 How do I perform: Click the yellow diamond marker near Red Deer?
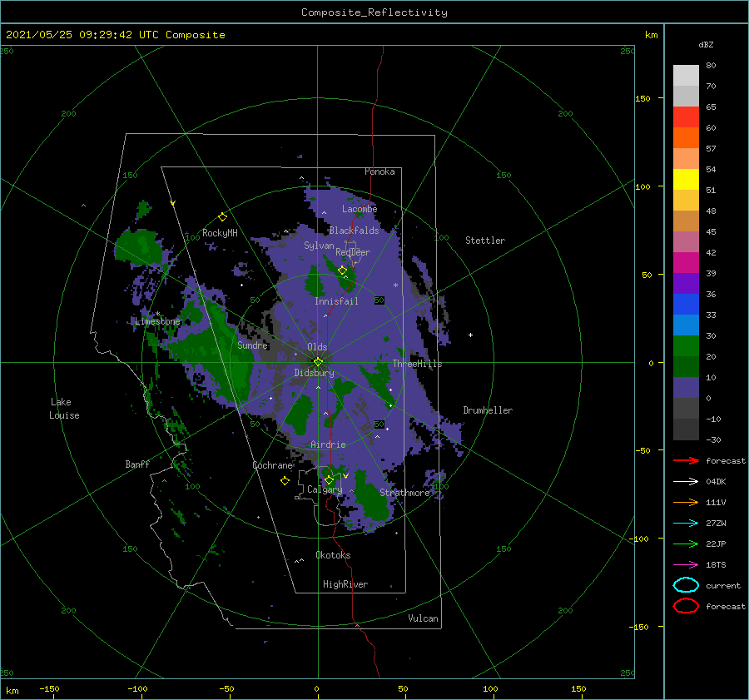click(x=343, y=271)
